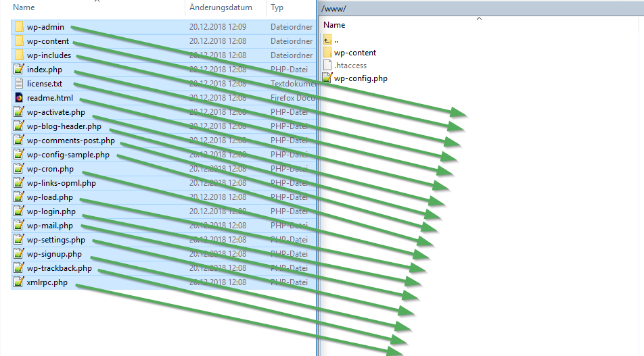Select the wp-cron.php file name
Screen dimensions: 644x356
(50, 169)
